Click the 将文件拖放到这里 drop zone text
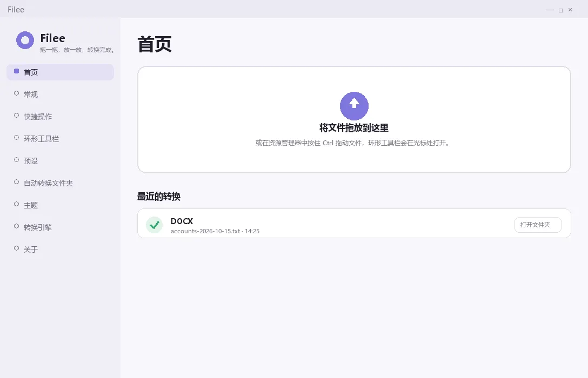This screenshot has height=378, width=588. tap(354, 128)
